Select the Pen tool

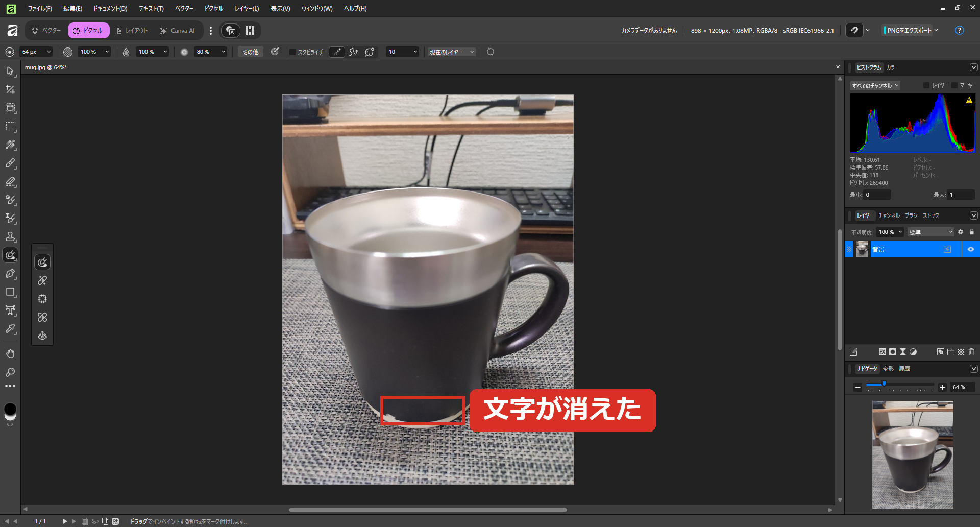click(10, 274)
